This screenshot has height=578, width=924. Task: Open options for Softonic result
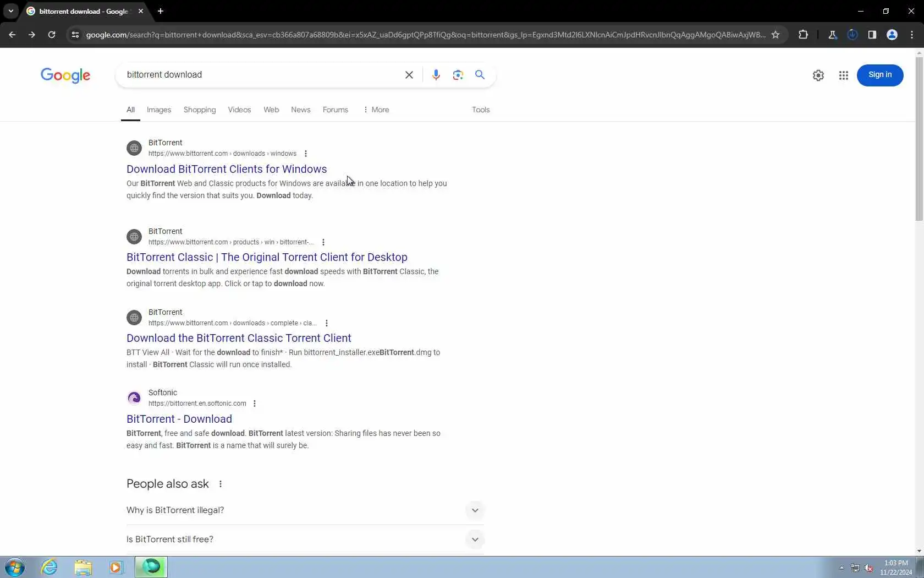(x=255, y=403)
